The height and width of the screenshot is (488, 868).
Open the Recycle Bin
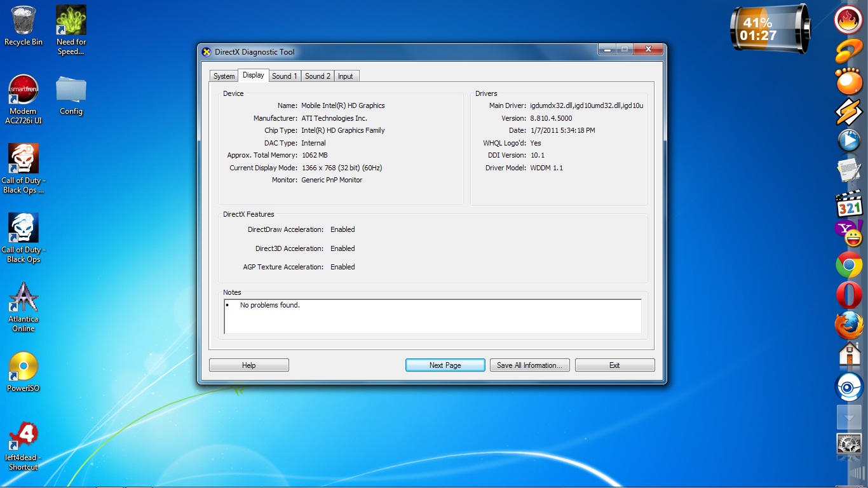point(23,20)
